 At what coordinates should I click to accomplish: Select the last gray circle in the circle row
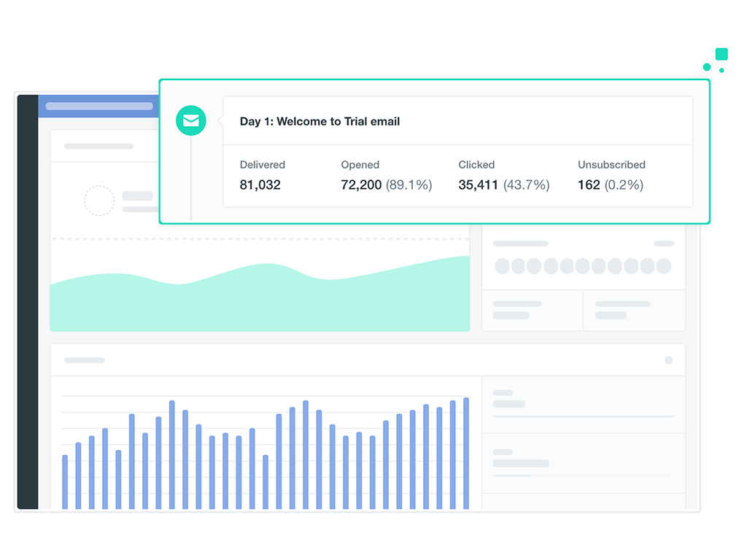(663, 266)
